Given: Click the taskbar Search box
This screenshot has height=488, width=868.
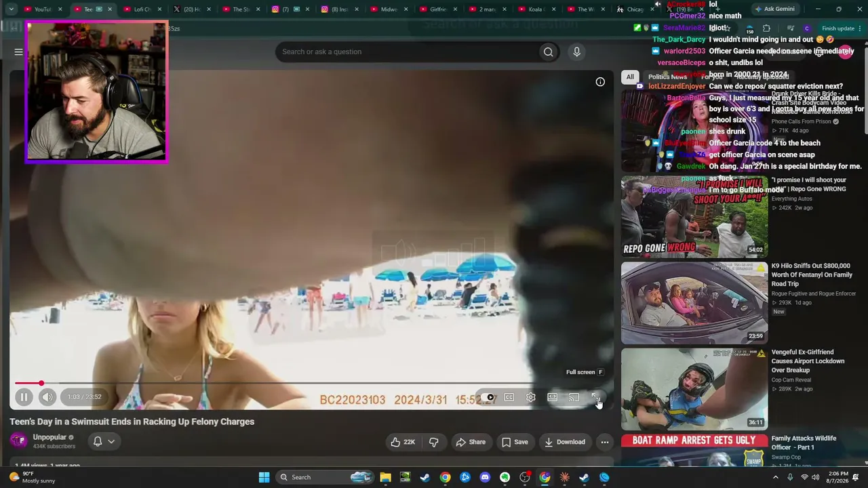Looking at the screenshot, I should 325,477.
